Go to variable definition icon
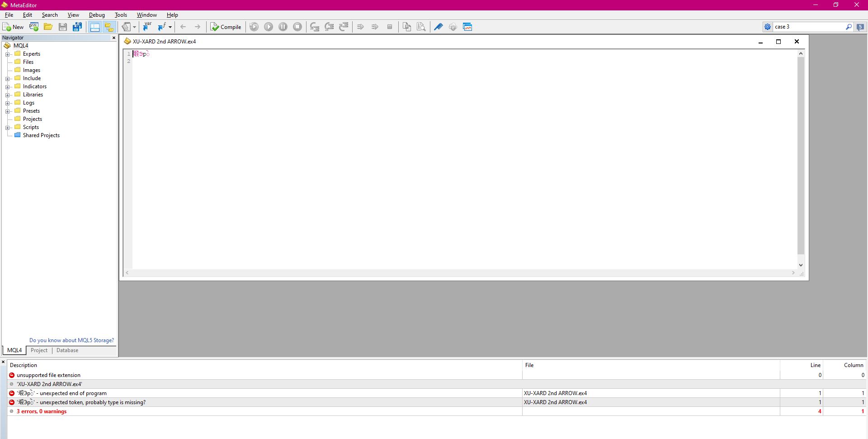This screenshot has height=439, width=868. 147,27
